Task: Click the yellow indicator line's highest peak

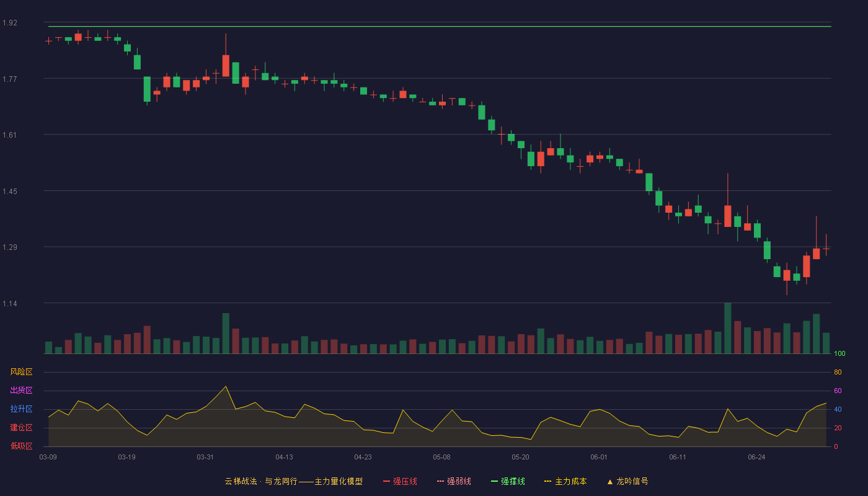Action: [226, 387]
